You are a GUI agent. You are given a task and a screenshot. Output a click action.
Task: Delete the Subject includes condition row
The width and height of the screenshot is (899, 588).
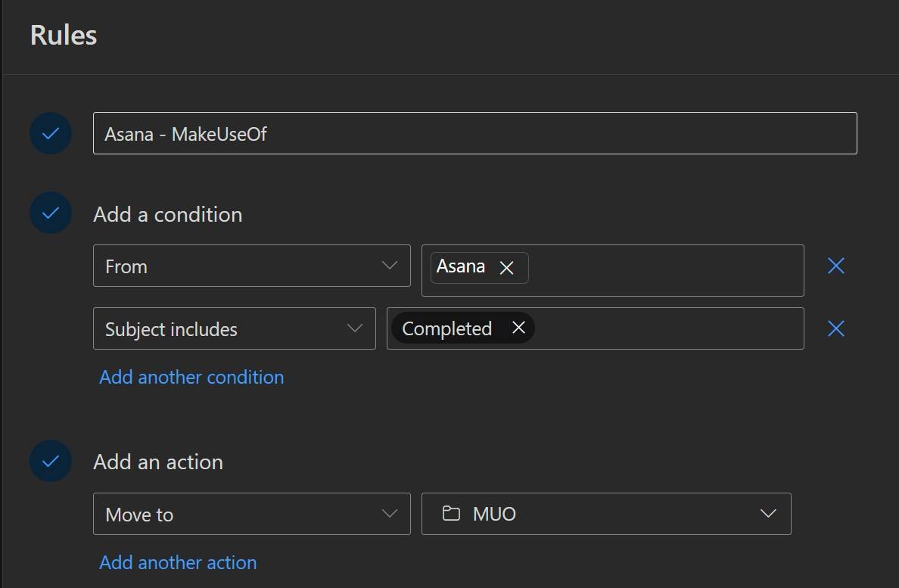835,328
